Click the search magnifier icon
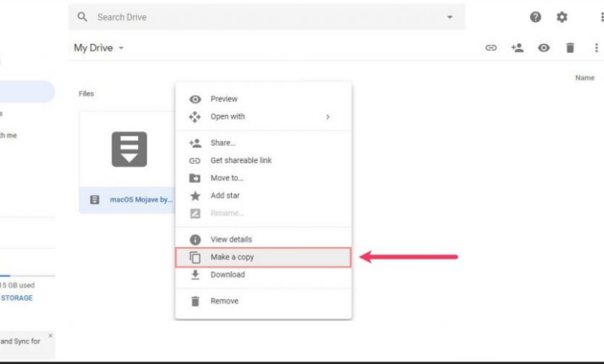The height and width of the screenshot is (364, 604). pyautogui.click(x=82, y=17)
